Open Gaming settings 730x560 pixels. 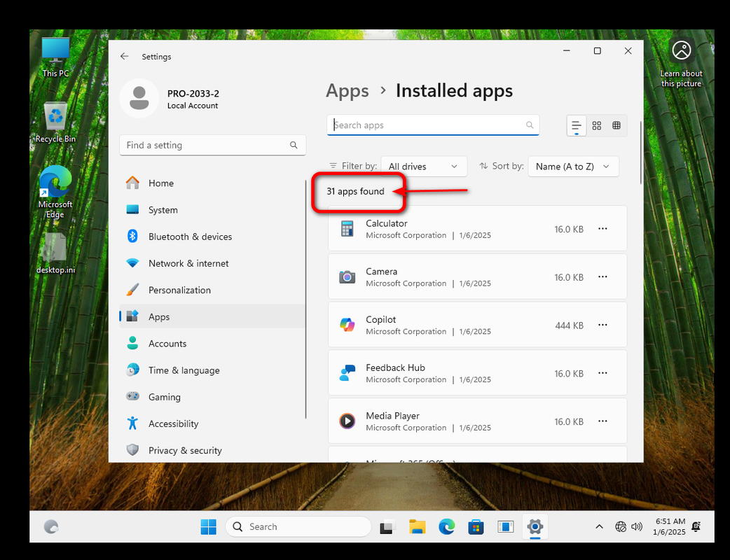coord(212,397)
